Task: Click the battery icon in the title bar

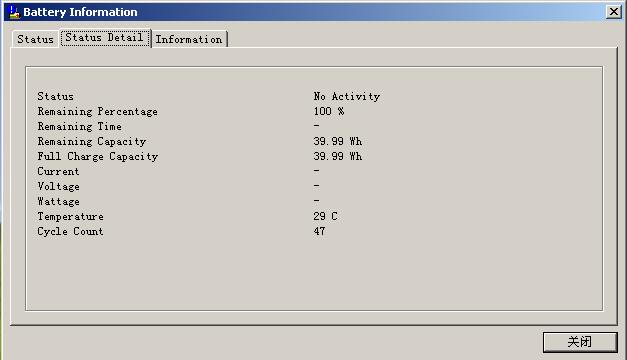Action: tap(14, 12)
